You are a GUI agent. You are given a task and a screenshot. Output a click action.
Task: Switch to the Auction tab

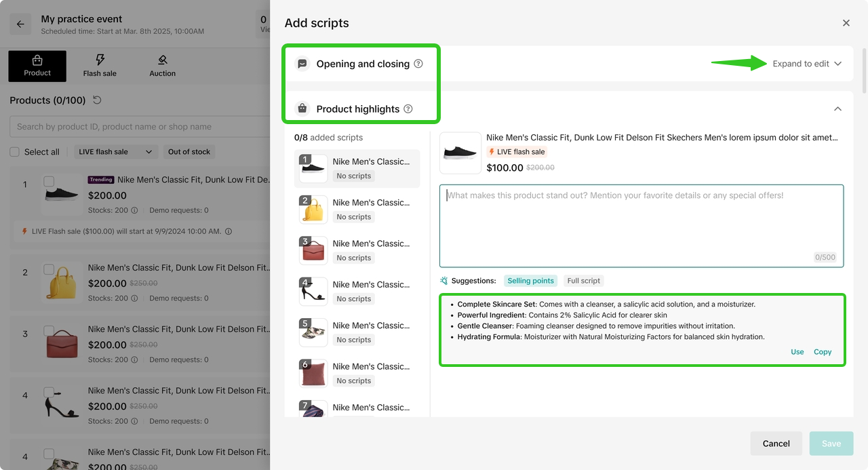pos(162,66)
